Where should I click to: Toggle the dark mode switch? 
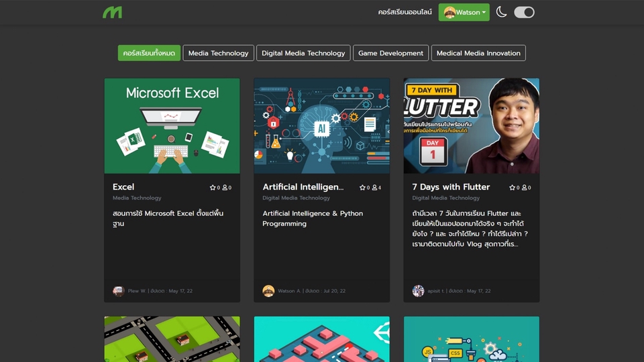pyautogui.click(x=524, y=12)
